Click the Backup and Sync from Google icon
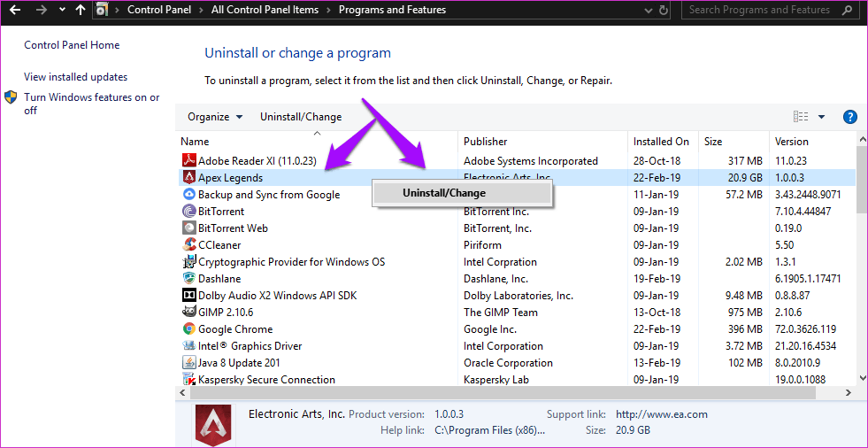The image size is (868, 448). pos(189,195)
